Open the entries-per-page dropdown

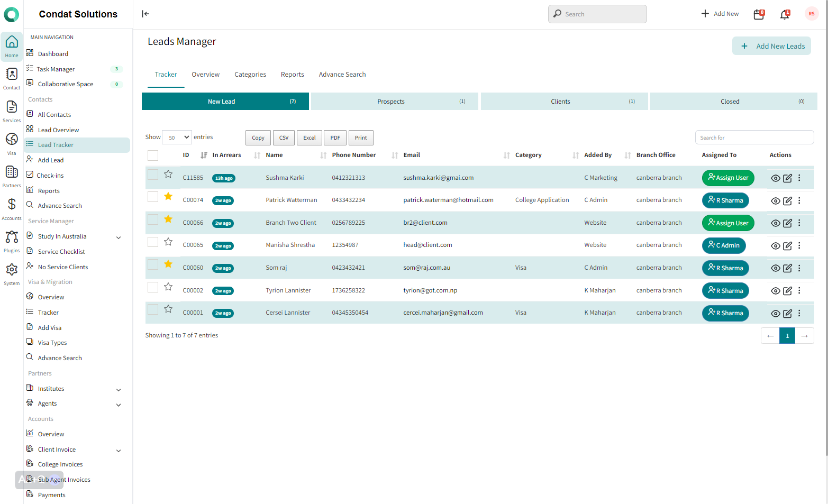[177, 138]
